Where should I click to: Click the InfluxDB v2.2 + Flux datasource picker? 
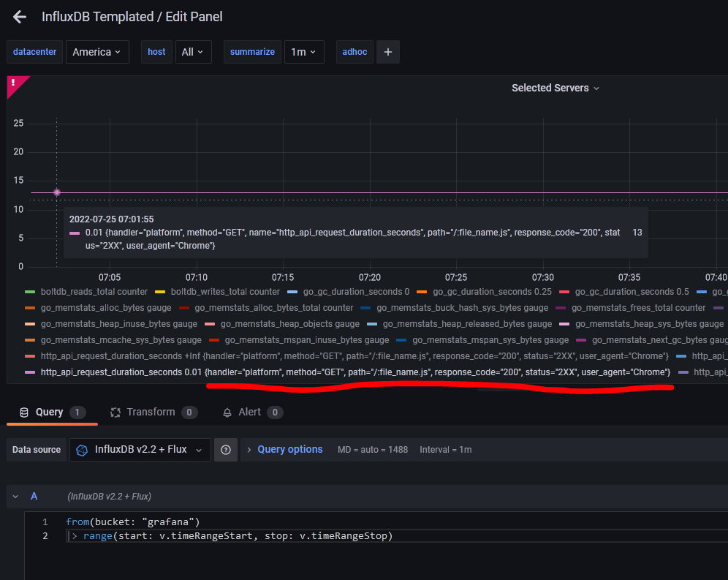click(x=139, y=450)
